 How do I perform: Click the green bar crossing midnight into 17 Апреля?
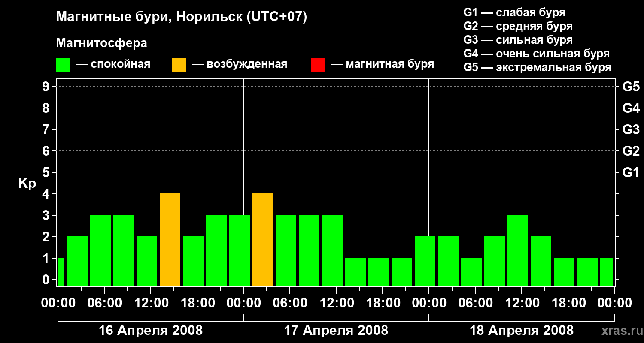[240, 251]
